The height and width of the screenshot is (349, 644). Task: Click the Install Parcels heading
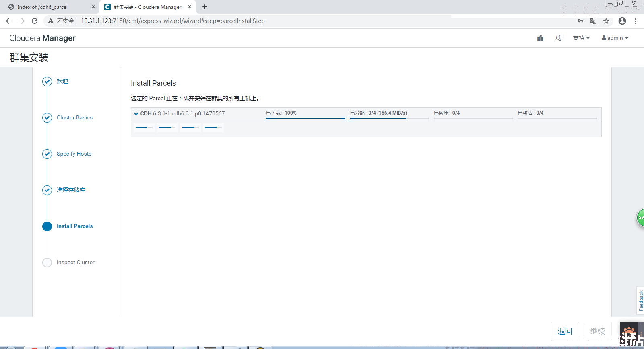tap(153, 83)
